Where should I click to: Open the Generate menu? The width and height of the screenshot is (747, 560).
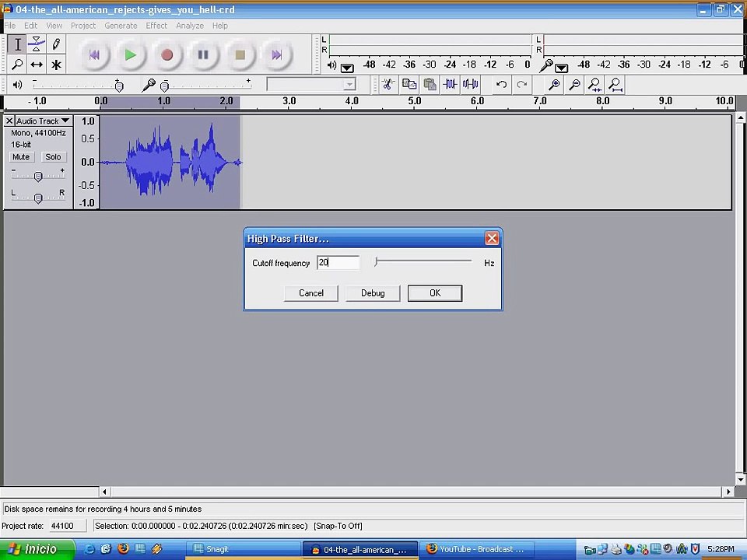[121, 25]
